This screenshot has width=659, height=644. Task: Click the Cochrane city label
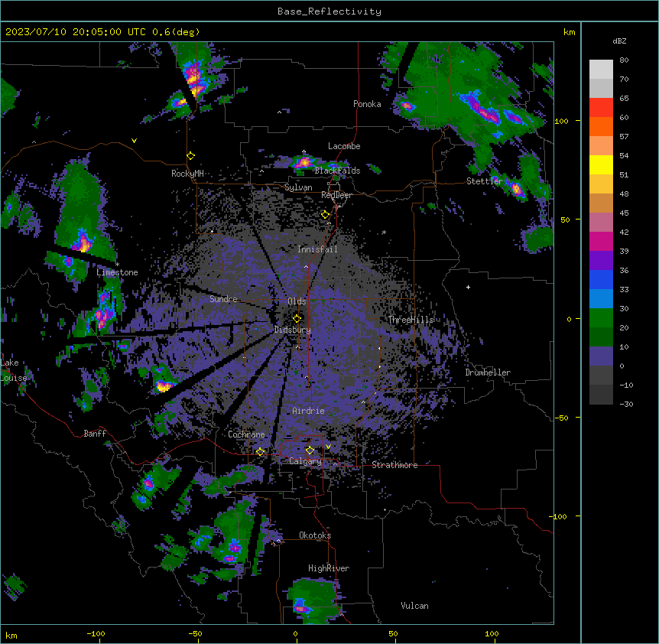coord(246,434)
